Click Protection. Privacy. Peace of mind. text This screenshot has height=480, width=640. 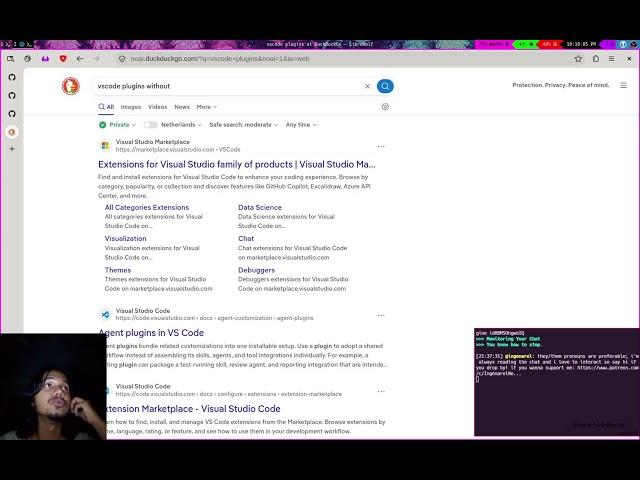pyautogui.click(x=560, y=85)
